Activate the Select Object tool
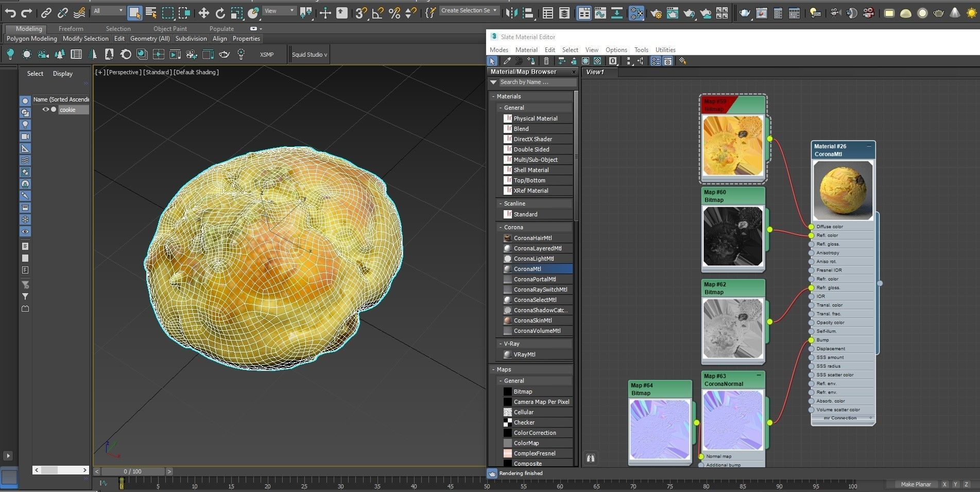Viewport: 980px width, 492px height. click(x=134, y=13)
